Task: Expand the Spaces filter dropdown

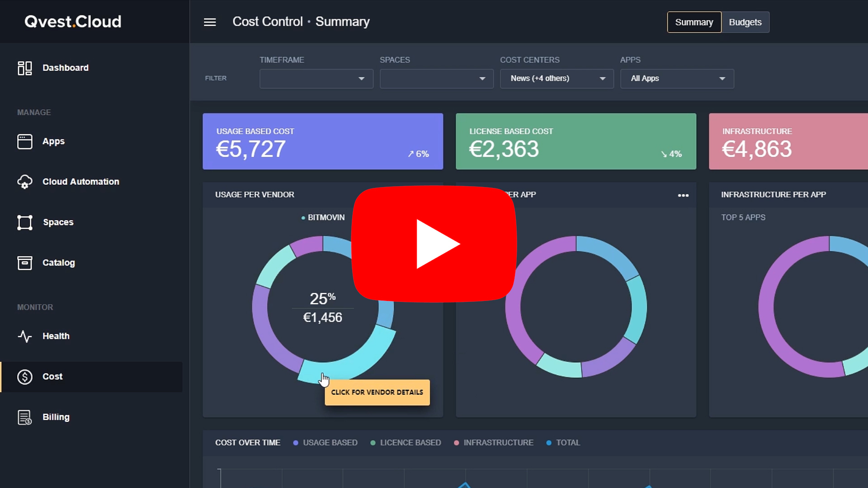Action: pyautogui.click(x=436, y=79)
